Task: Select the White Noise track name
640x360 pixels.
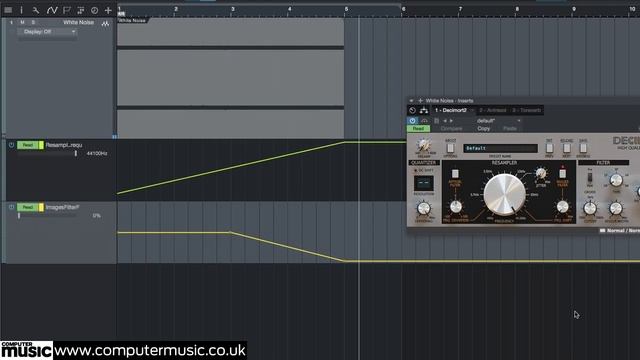Action: pos(78,22)
